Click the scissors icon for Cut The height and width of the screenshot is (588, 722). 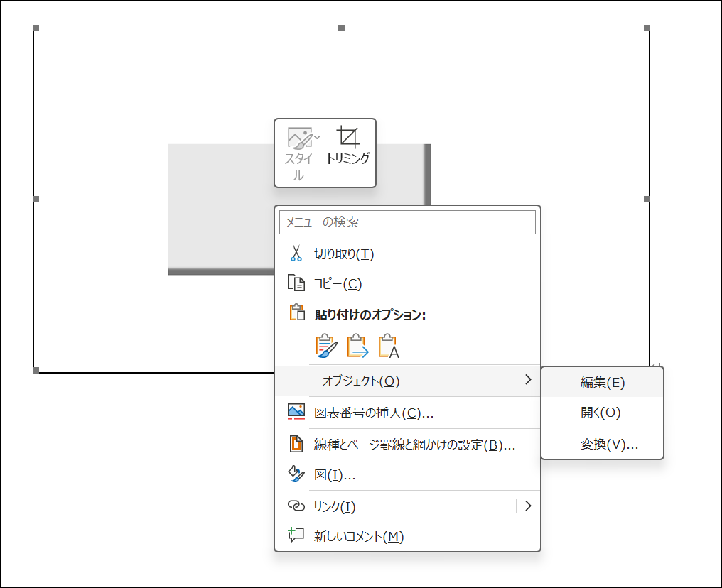coord(296,254)
